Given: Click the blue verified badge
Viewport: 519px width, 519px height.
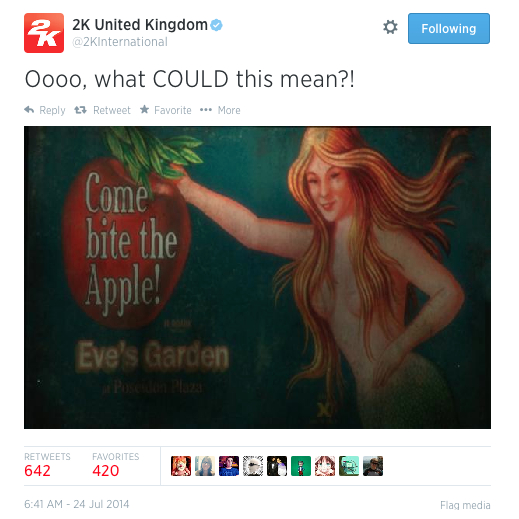Looking at the screenshot, I should coord(217,25).
